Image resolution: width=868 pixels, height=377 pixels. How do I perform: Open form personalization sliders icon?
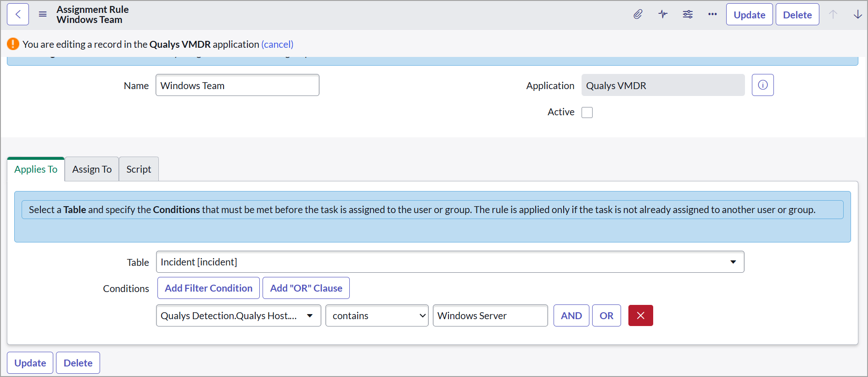pyautogui.click(x=688, y=14)
